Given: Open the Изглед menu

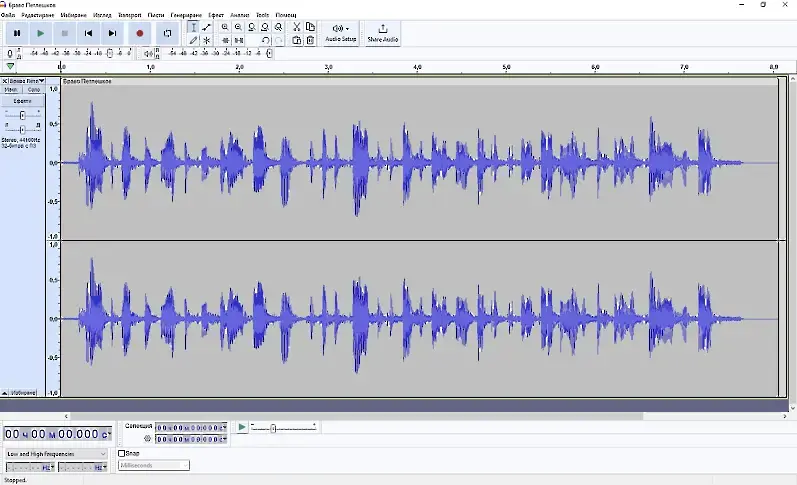Looking at the screenshot, I should (102, 15).
